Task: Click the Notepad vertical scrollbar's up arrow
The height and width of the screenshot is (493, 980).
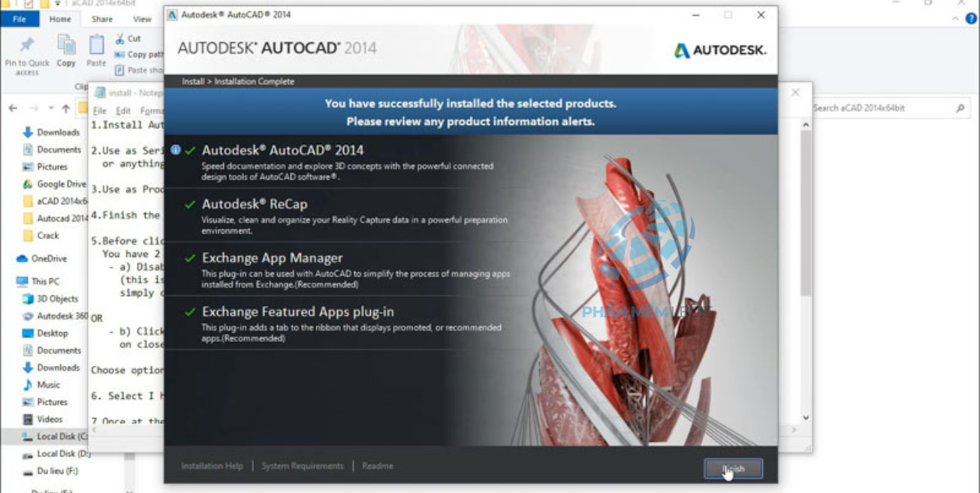Action: coord(806,125)
